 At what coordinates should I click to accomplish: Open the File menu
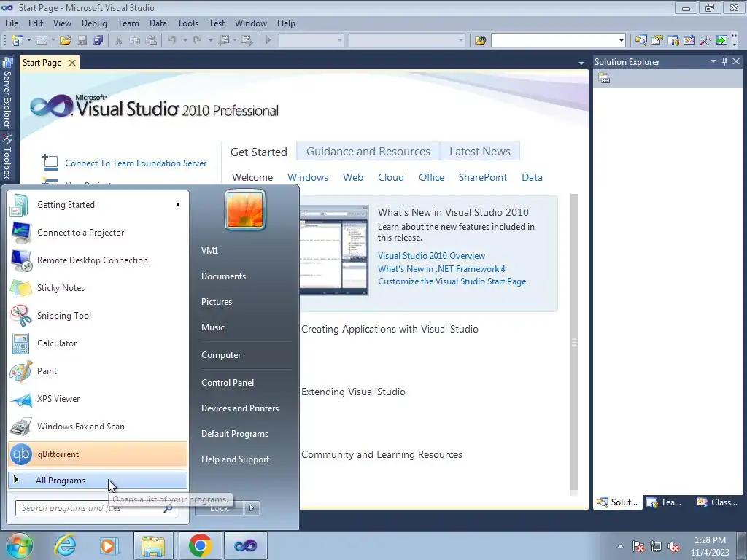point(12,23)
